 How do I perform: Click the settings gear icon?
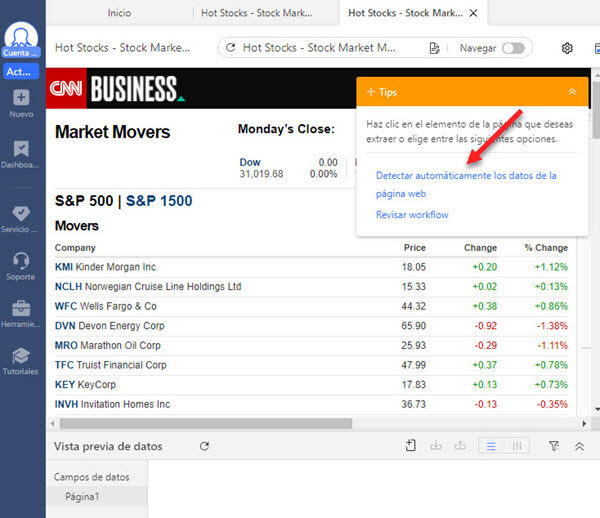[x=567, y=48]
